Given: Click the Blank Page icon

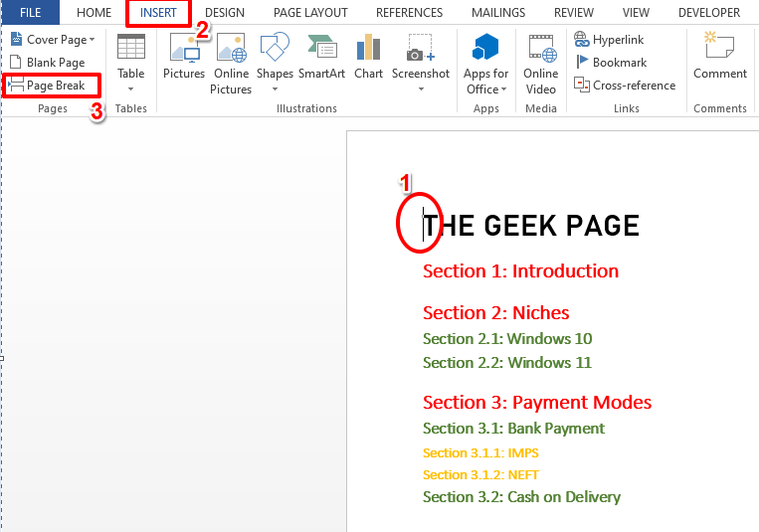Looking at the screenshot, I should (x=15, y=63).
